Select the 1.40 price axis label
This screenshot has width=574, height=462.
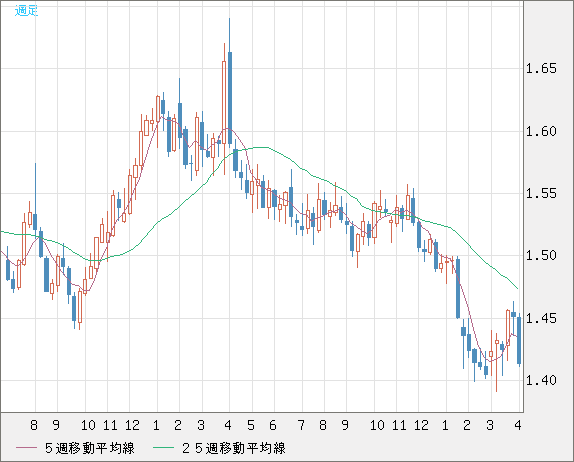[541, 380]
